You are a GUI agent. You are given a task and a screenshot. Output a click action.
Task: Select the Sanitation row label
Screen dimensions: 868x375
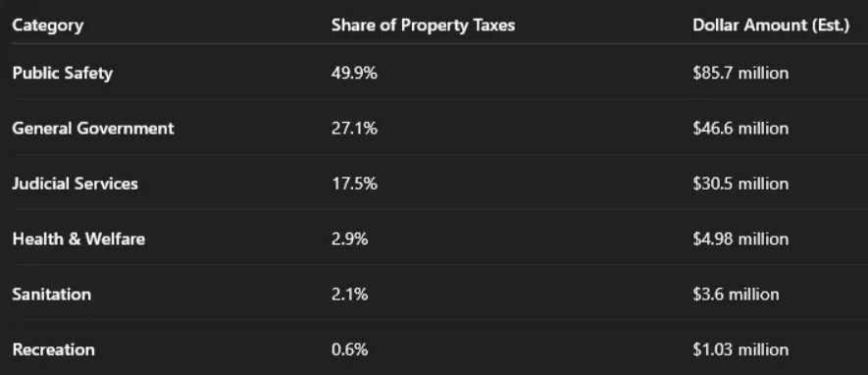[x=51, y=295]
